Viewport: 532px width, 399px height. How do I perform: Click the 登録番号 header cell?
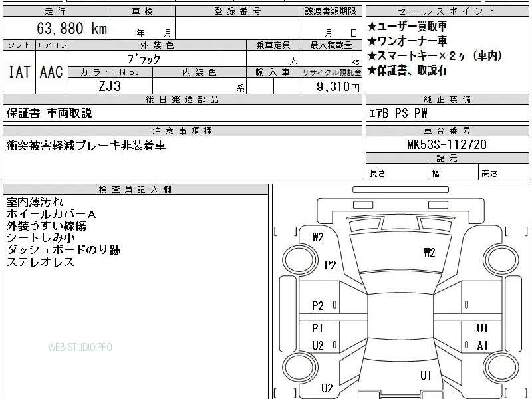[x=238, y=11]
